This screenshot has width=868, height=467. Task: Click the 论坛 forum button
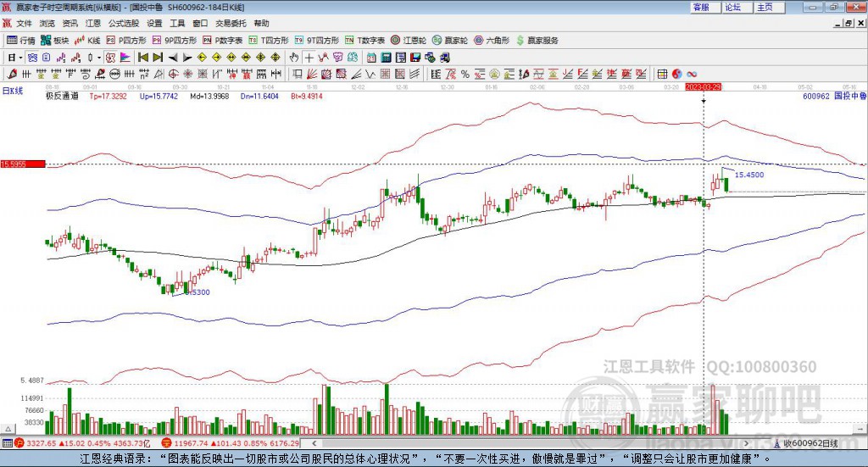(x=732, y=7)
